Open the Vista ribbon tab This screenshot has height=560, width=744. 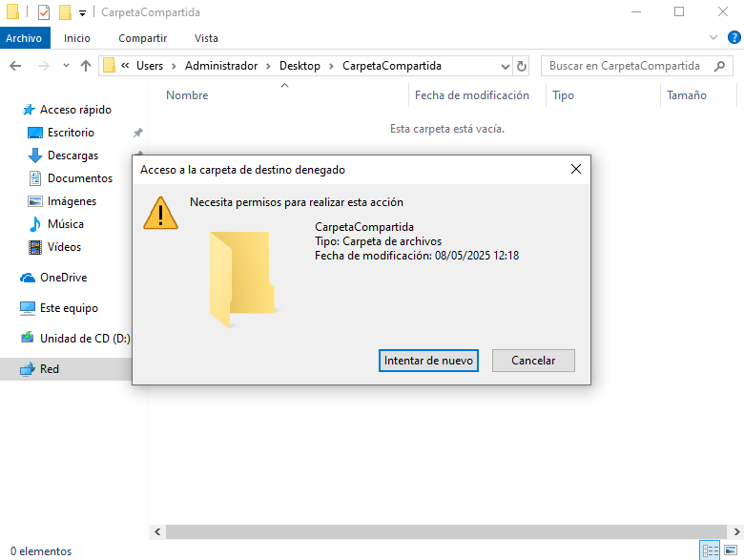pos(206,38)
